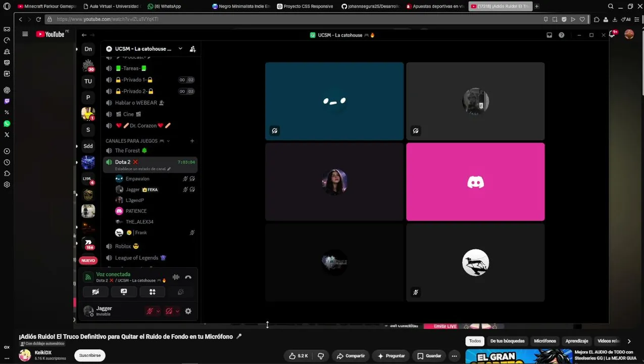Switch to Proyecto CSS Responsive tab
Image resolution: width=644 pixels, height=364 pixels.
point(305,6)
